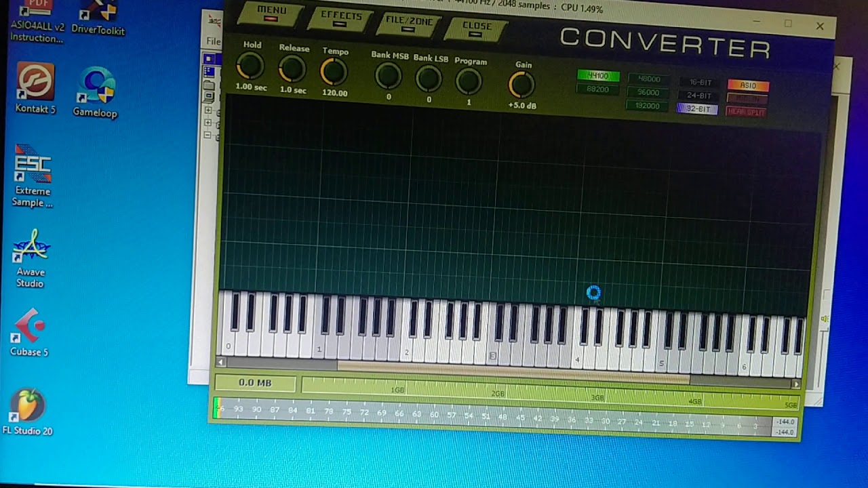Select the 48000 sample rate
Viewport: 868px width, 488px height.
(x=648, y=79)
